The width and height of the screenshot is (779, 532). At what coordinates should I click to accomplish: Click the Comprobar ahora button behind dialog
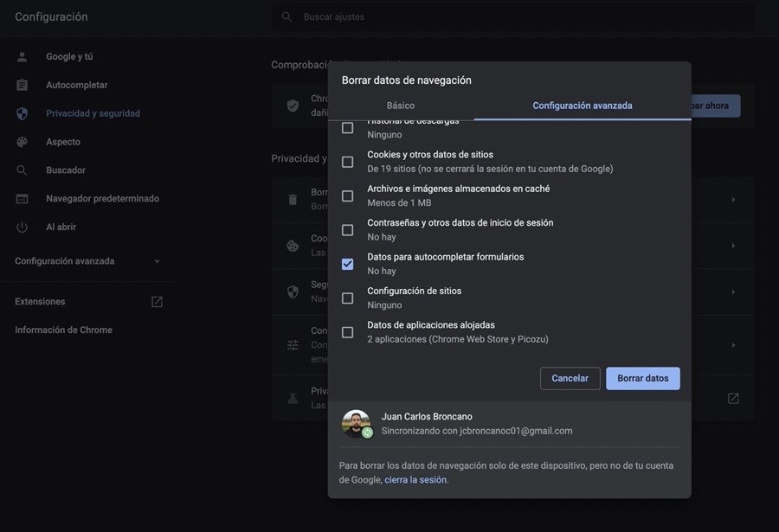pyautogui.click(x=716, y=106)
